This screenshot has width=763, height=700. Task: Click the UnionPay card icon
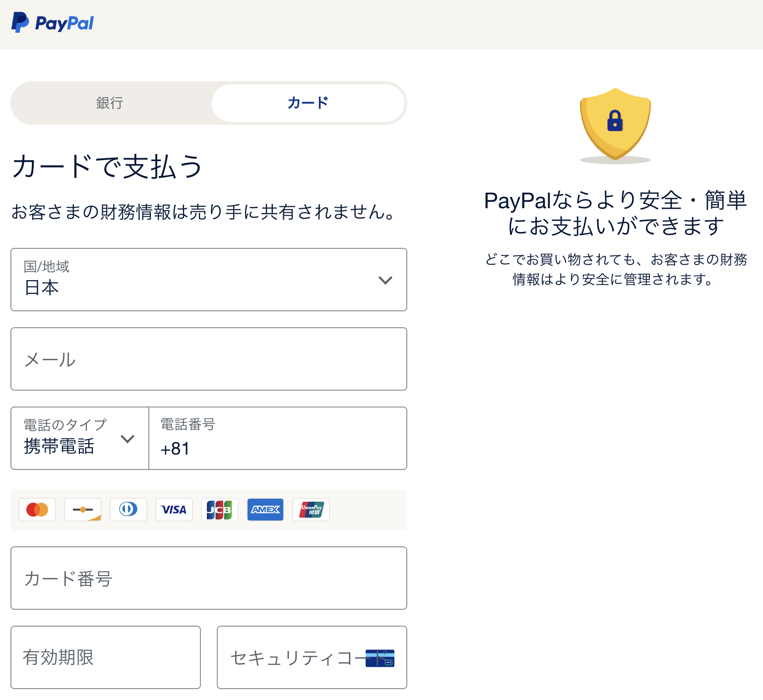pyautogui.click(x=311, y=510)
